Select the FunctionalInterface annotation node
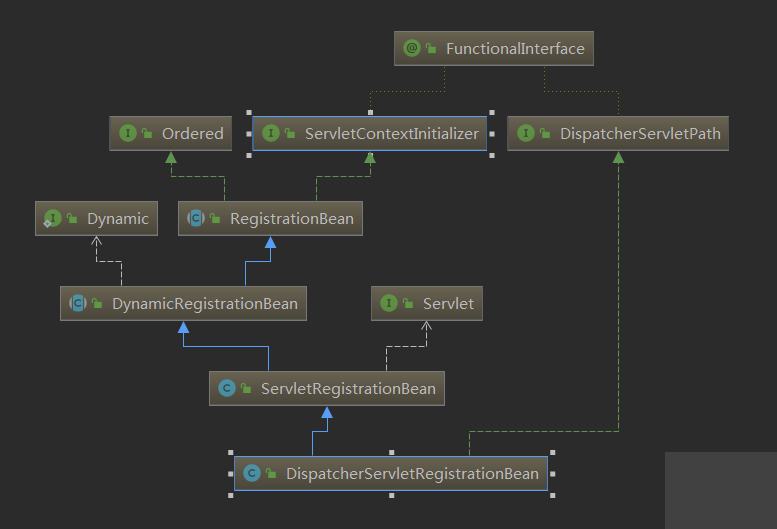The height and width of the screenshot is (529, 777). click(x=494, y=49)
